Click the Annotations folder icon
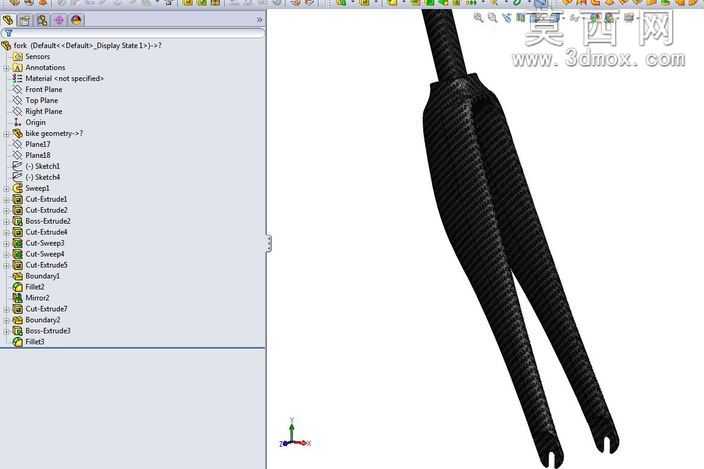This screenshot has height=469, width=704. click(x=18, y=67)
